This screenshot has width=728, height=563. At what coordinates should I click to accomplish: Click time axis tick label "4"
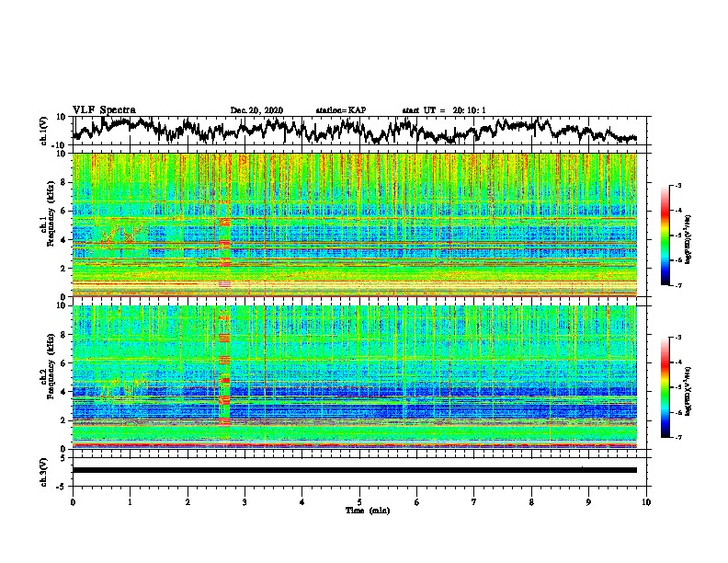click(302, 502)
